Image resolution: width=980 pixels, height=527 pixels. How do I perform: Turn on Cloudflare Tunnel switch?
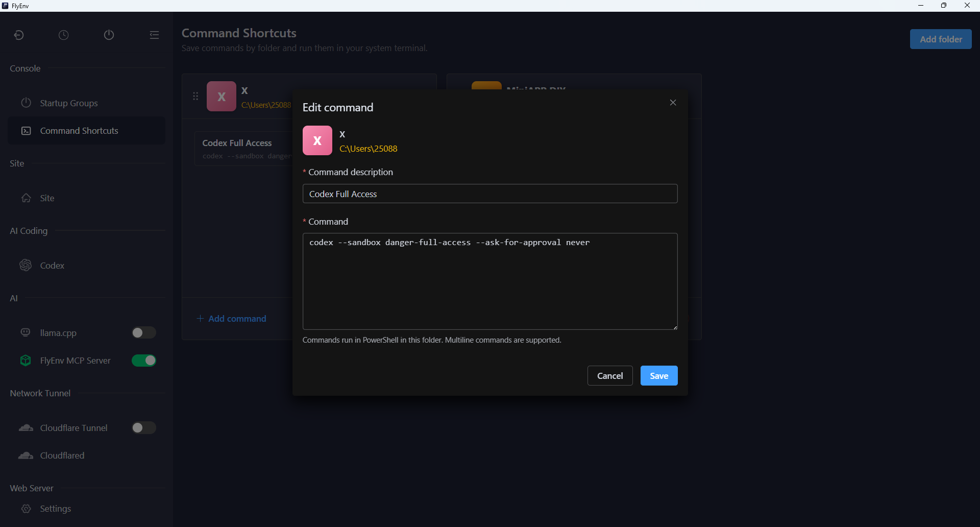143,428
